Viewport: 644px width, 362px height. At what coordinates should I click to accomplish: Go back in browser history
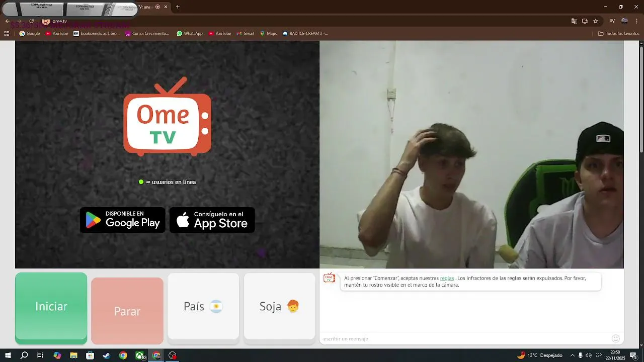point(7,21)
